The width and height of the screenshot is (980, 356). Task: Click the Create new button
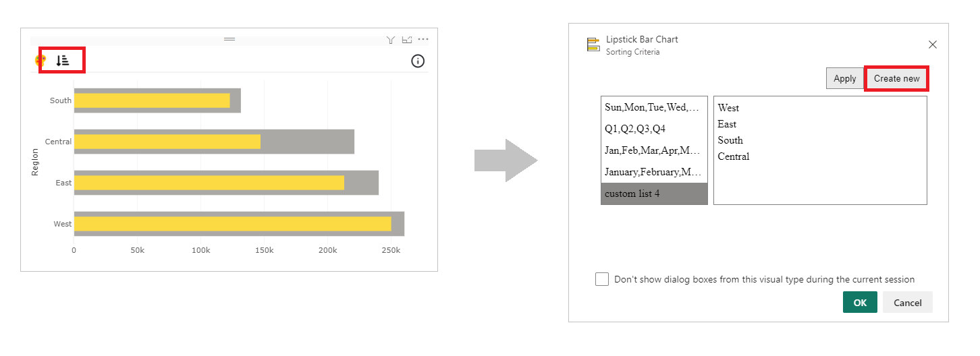896,78
